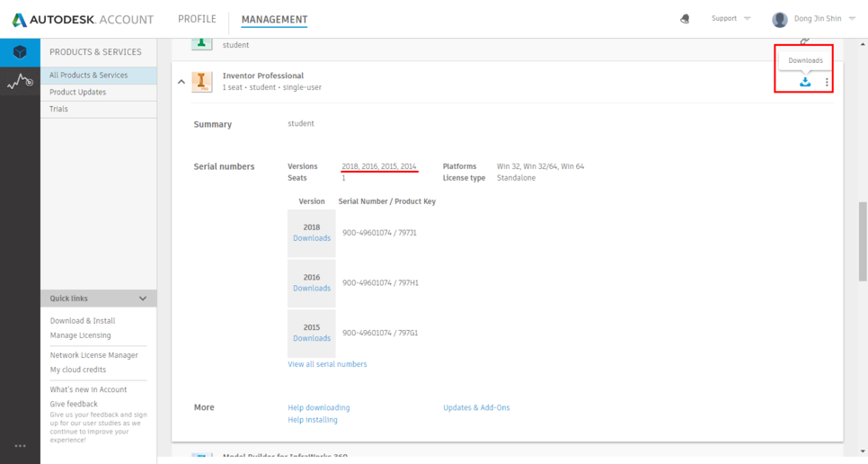Viewport: 868px width, 464px height.
Task: Open My cloud credits quick link
Action: (x=78, y=370)
